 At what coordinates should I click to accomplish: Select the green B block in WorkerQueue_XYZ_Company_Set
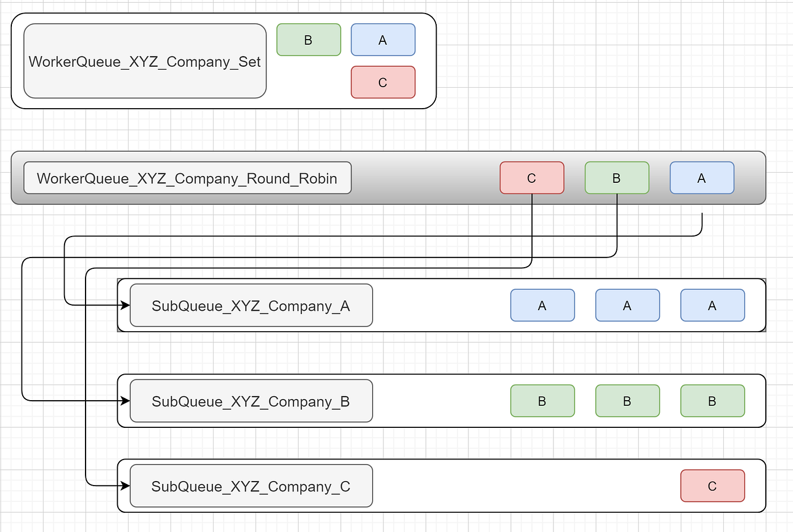[308, 40]
